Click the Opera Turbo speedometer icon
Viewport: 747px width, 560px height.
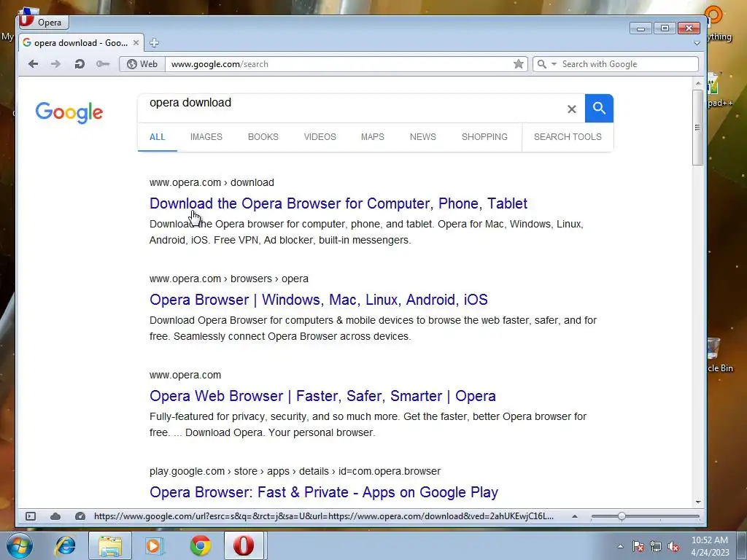[80, 516]
